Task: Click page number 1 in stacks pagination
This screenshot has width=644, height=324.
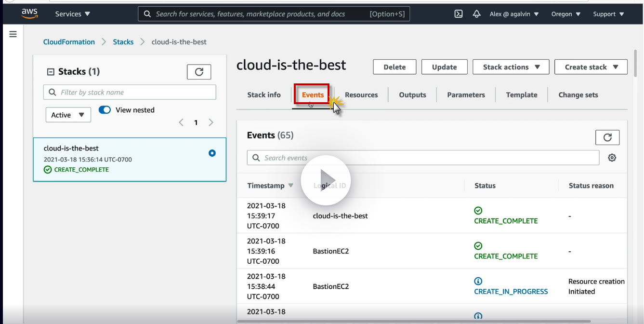Action: point(196,122)
